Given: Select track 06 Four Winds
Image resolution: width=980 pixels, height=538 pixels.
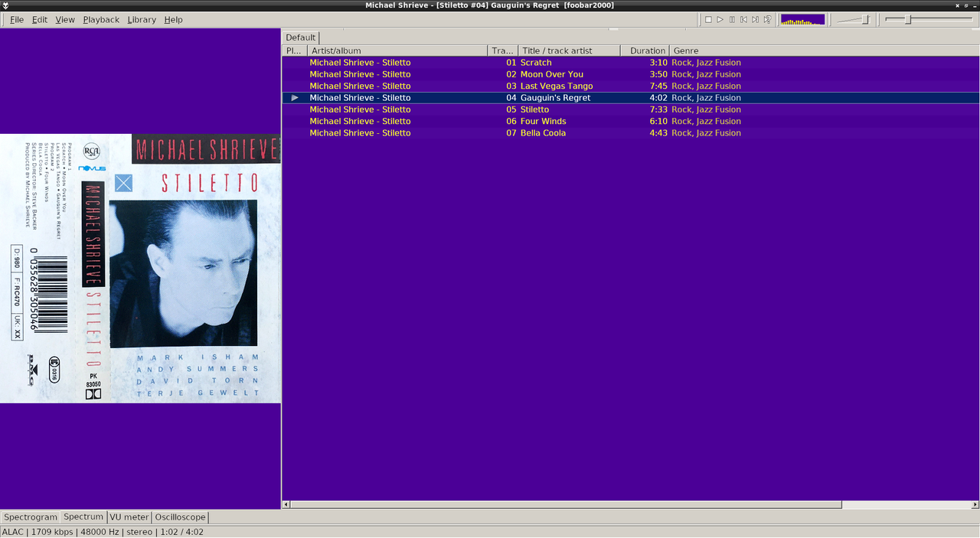Looking at the screenshot, I should [x=631, y=121].
